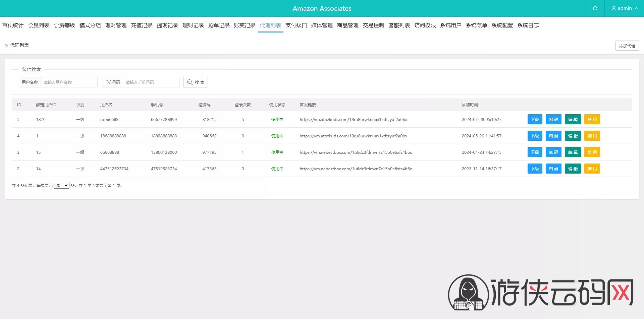644x319 pixels.
Task: Click 禁用 for user 66668888
Action: [592, 152]
